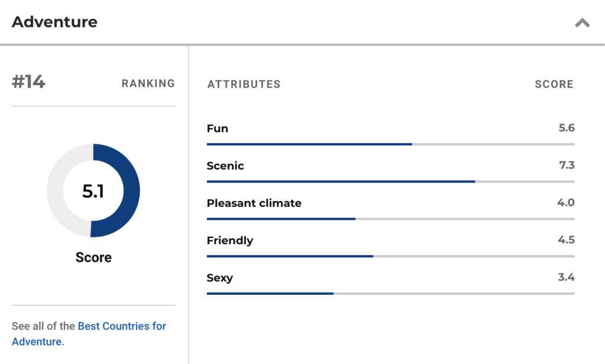
Task: Click the Sexy score progress bar
Action: click(391, 294)
